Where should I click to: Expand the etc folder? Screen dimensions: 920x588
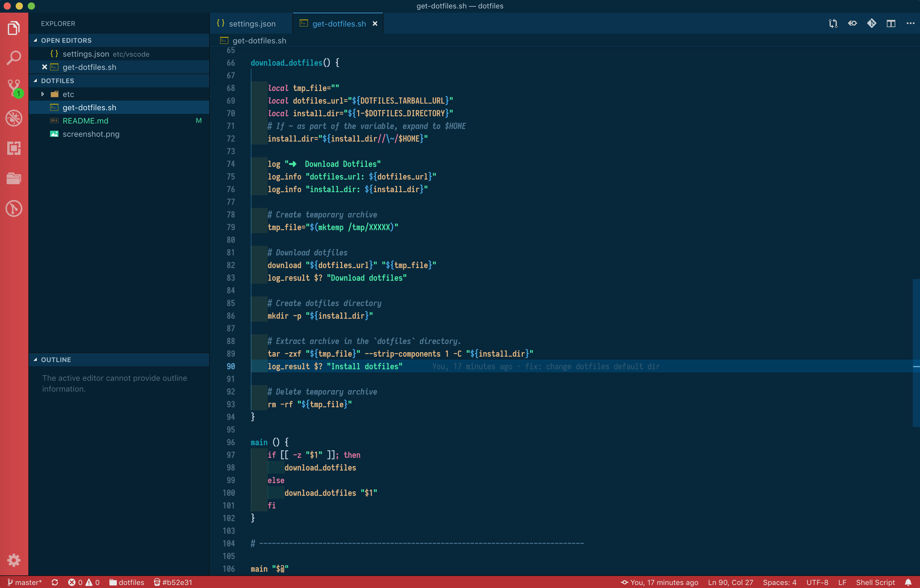point(68,94)
